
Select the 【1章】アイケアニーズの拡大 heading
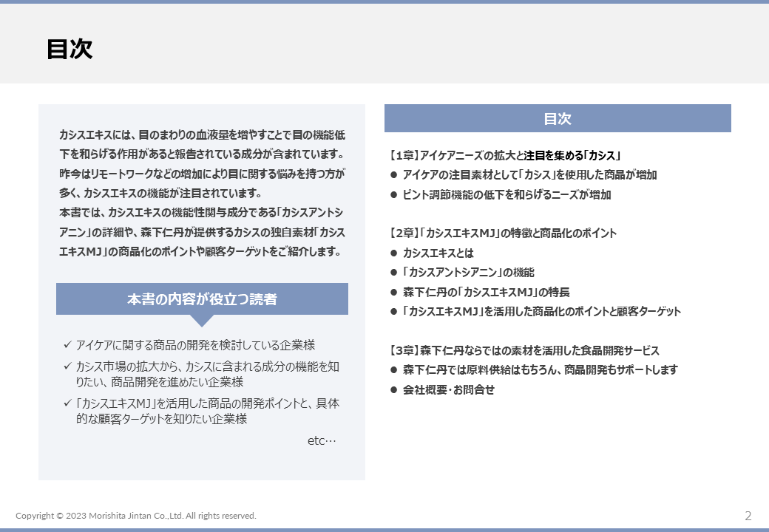click(x=505, y=155)
